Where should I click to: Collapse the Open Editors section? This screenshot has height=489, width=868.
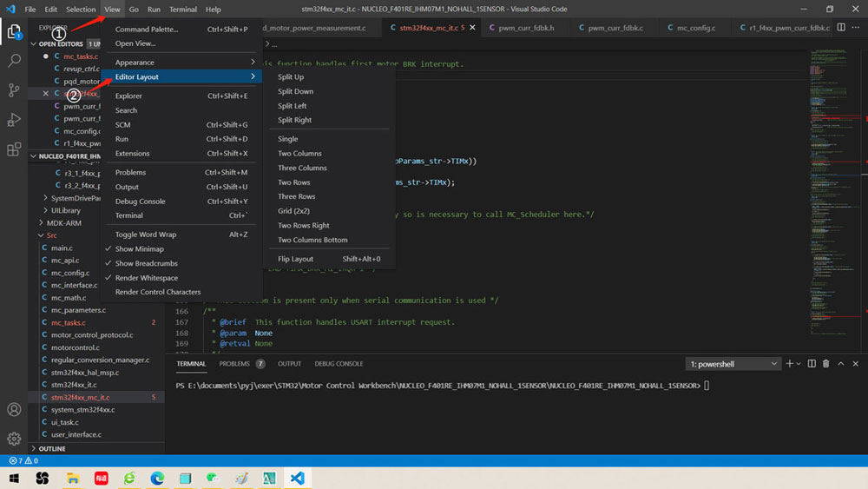[x=60, y=43]
